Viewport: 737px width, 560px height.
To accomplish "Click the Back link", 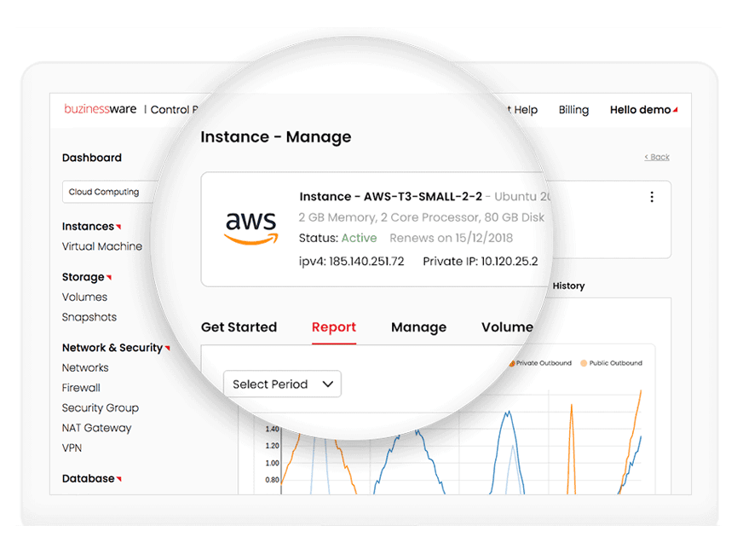I will (x=657, y=157).
